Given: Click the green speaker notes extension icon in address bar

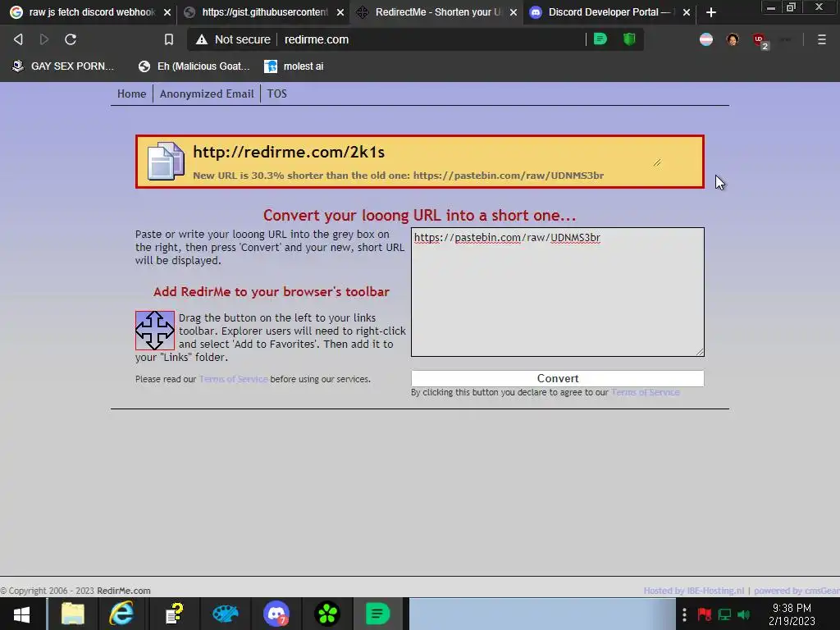Looking at the screenshot, I should 600,39.
